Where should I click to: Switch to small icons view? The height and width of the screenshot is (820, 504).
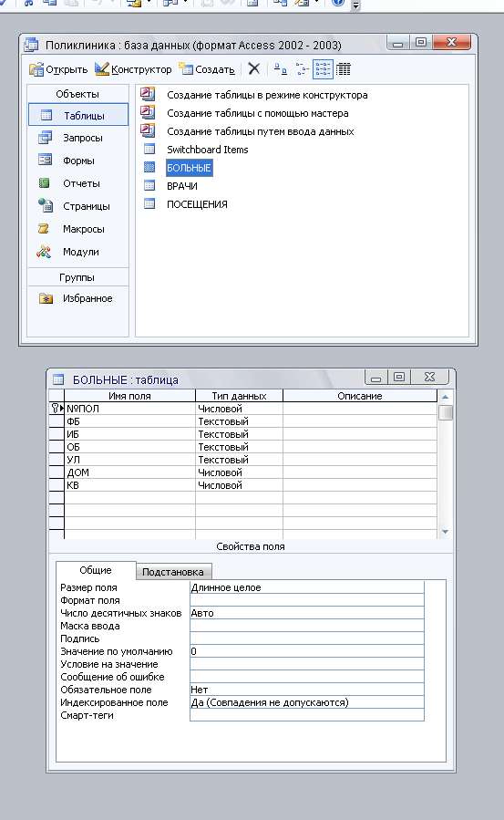tap(302, 69)
